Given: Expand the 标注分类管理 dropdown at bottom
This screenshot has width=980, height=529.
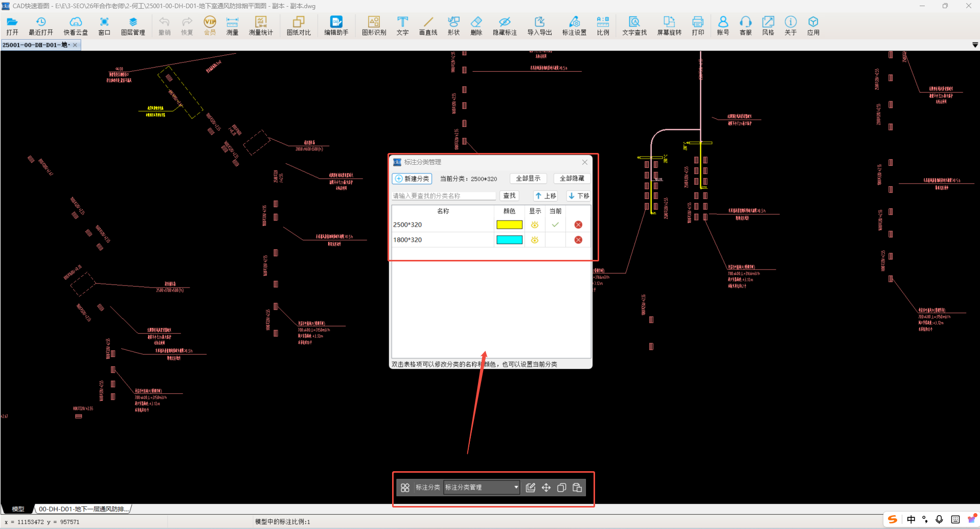Looking at the screenshot, I should tap(516, 488).
